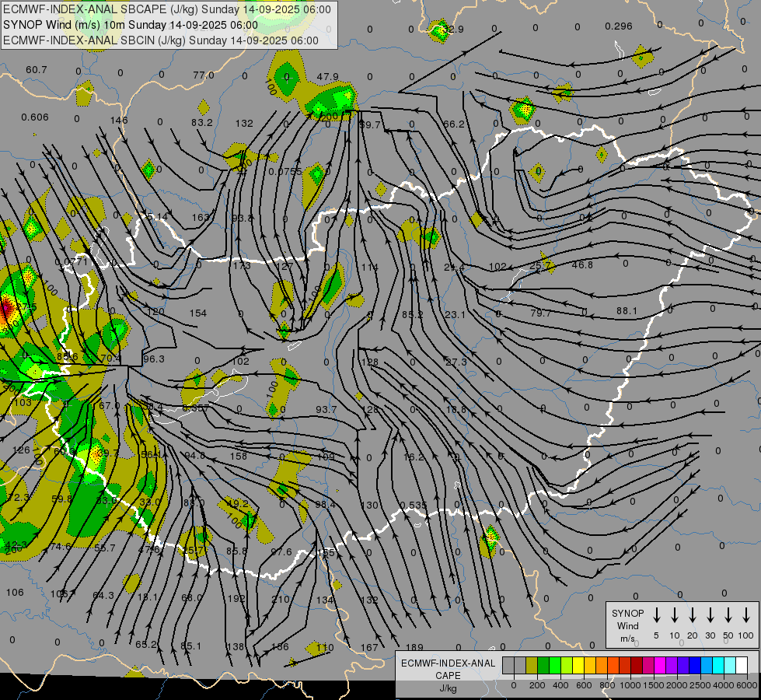The height and width of the screenshot is (700, 761).
Task: Click the 0.606 value on map
Action: point(35,117)
